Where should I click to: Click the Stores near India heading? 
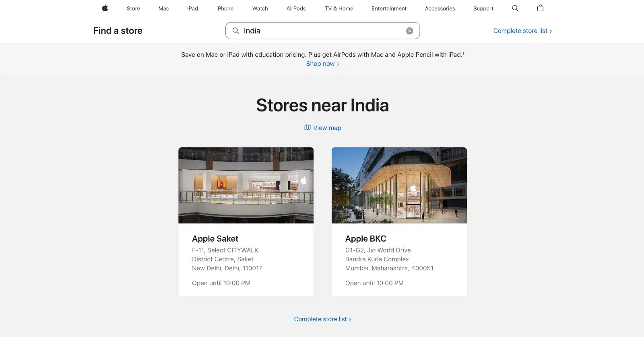(322, 105)
